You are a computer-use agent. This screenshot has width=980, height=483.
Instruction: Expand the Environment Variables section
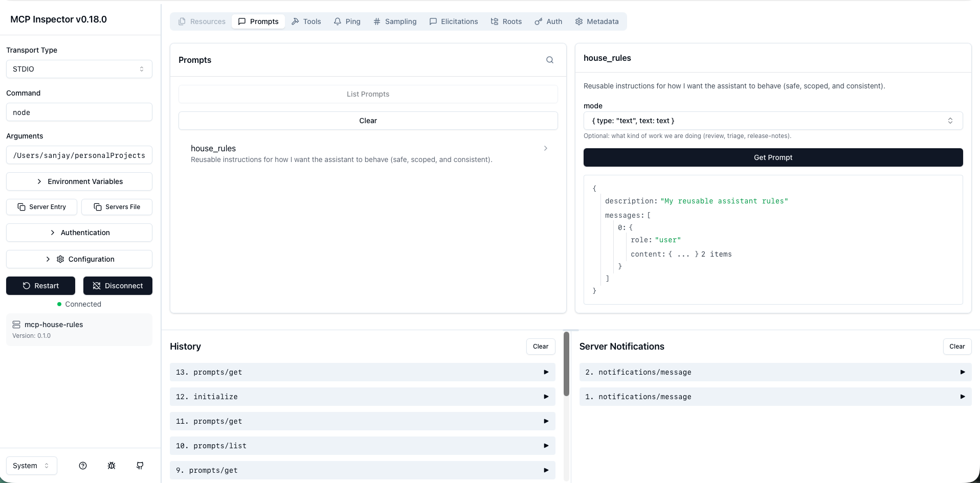pyautogui.click(x=79, y=181)
